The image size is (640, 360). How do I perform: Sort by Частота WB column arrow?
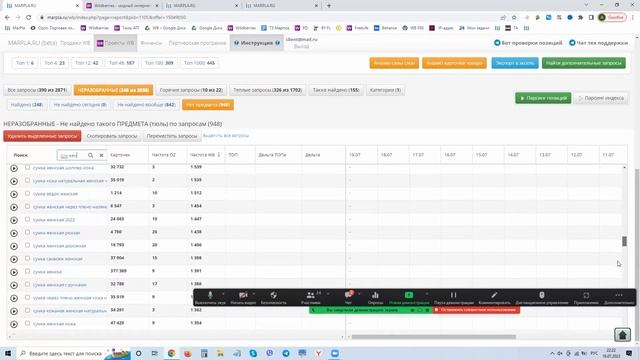[x=219, y=155]
